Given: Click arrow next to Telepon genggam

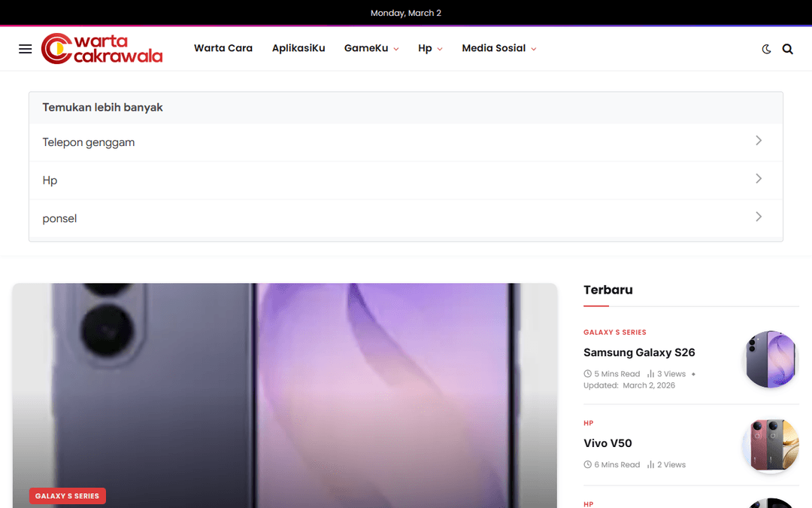Looking at the screenshot, I should coord(759,141).
